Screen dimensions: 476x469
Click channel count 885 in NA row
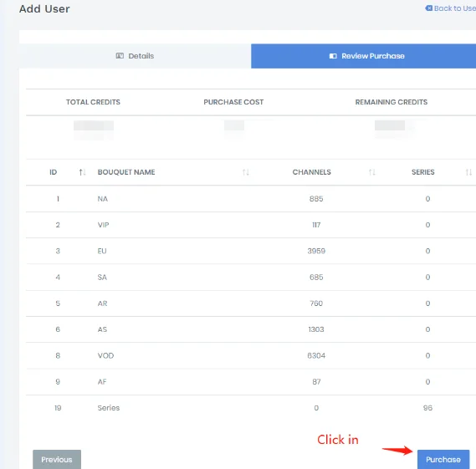coord(316,199)
